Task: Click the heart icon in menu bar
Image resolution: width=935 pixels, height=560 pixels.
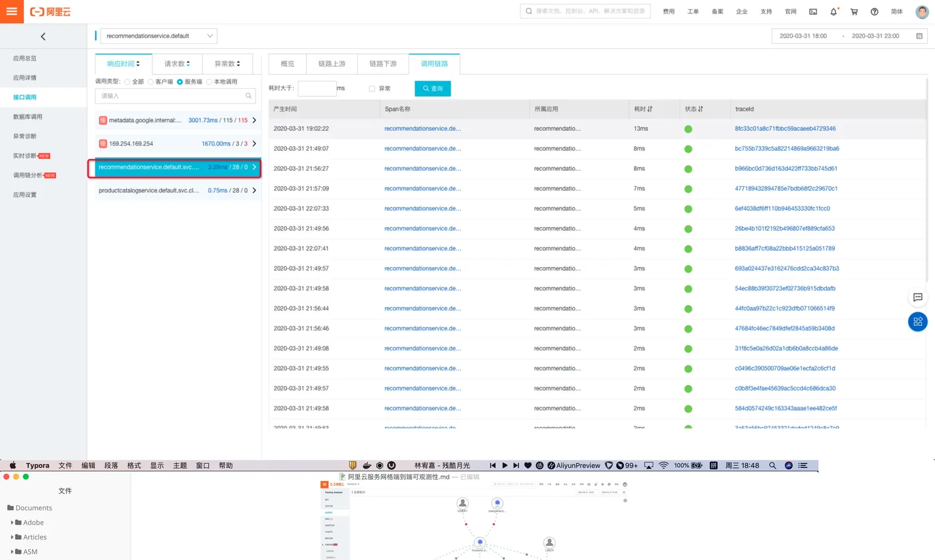Action: click(528, 465)
